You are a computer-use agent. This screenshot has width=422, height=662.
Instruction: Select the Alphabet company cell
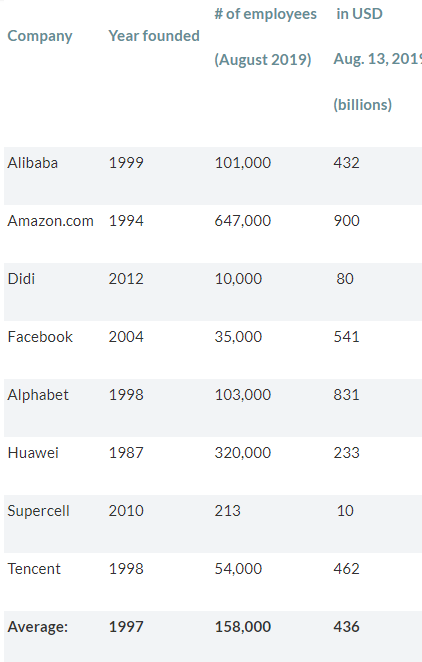(38, 395)
